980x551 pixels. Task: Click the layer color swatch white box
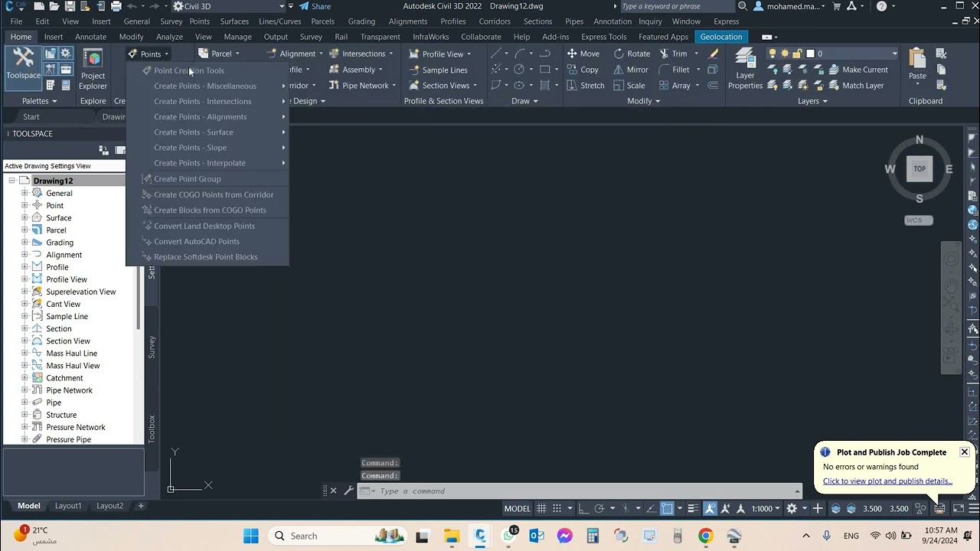[x=810, y=54]
